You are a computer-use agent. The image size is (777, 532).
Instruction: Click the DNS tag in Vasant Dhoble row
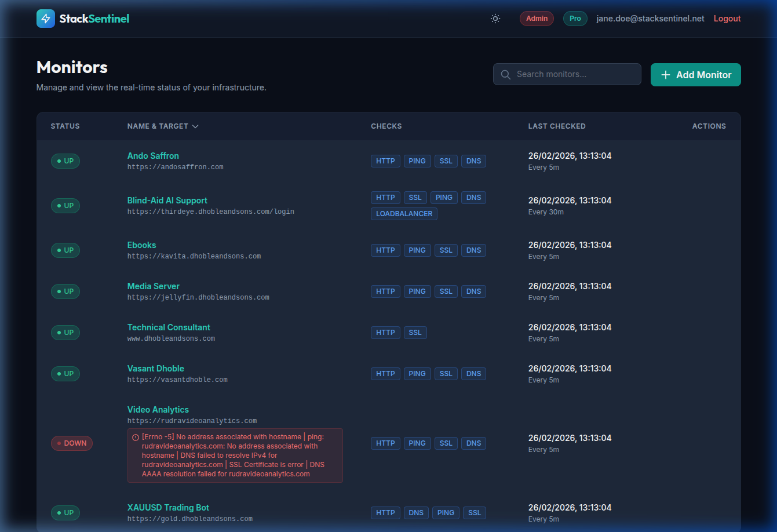(474, 374)
